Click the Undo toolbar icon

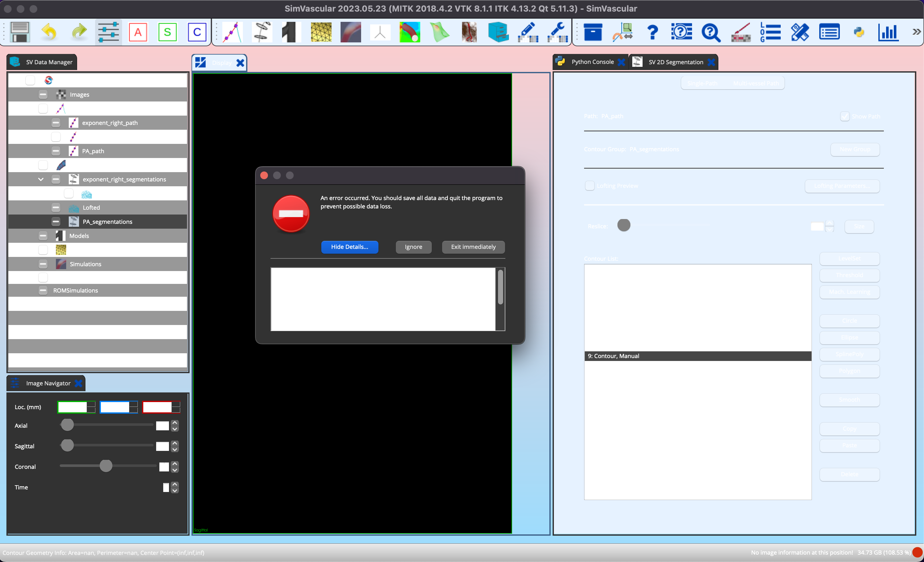pos(49,32)
